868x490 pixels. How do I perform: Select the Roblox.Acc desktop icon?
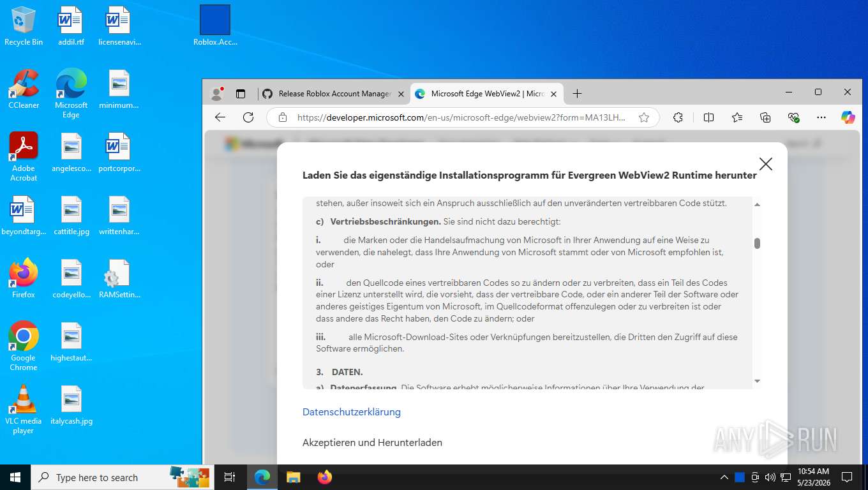coord(215,26)
